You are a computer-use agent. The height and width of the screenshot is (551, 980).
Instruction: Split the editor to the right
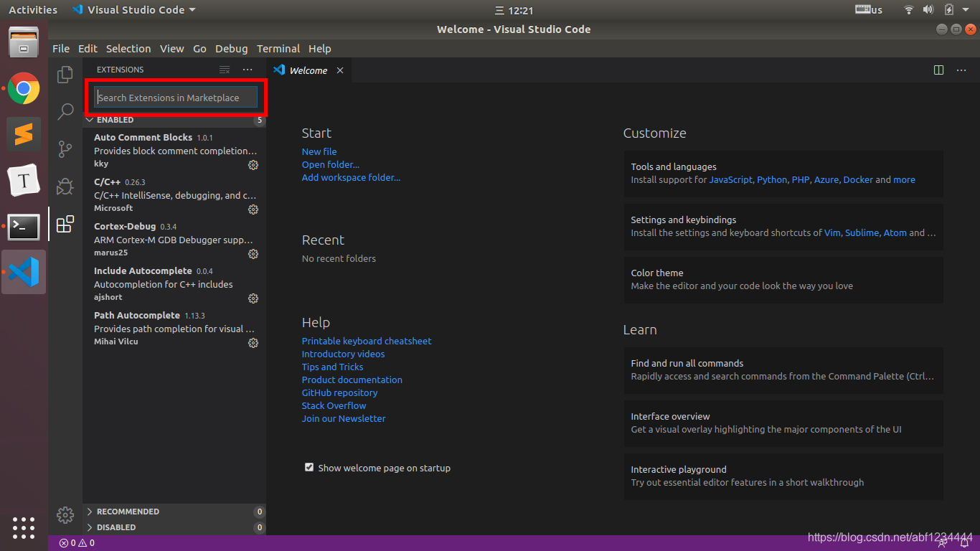[x=938, y=70]
